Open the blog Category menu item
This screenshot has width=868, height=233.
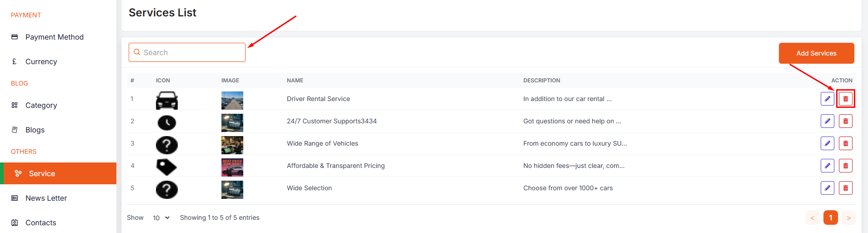[41, 105]
